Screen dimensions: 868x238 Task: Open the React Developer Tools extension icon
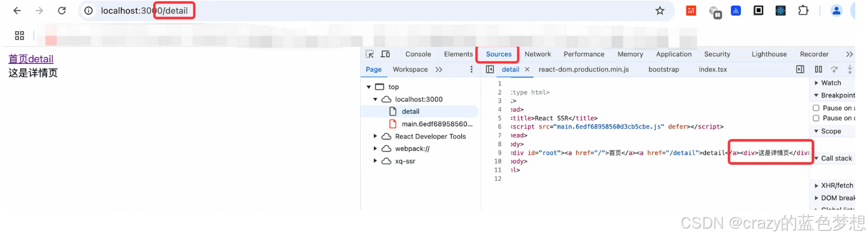point(780,11)
